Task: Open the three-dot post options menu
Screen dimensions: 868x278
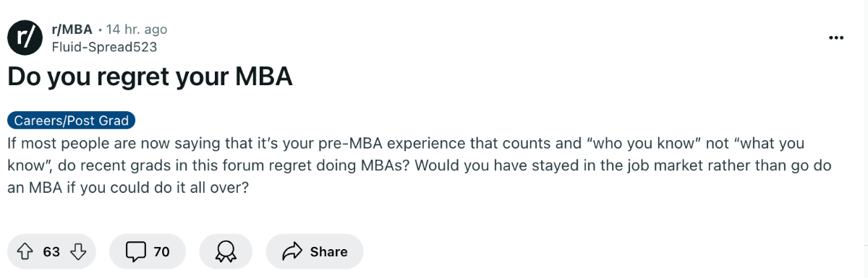Action: [x=837, y=38]
